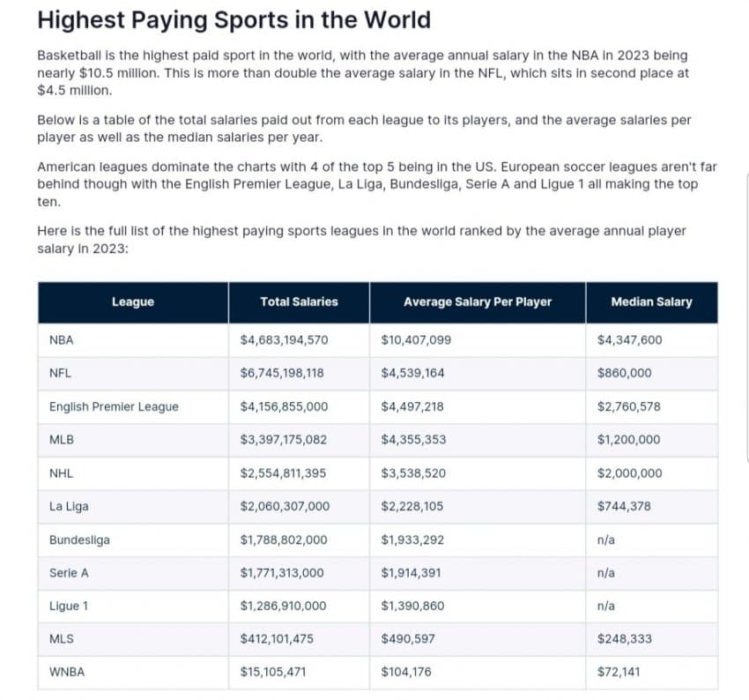This screenshot has height=700, width=749.
Task: Click the League column header
Action: 133,302
